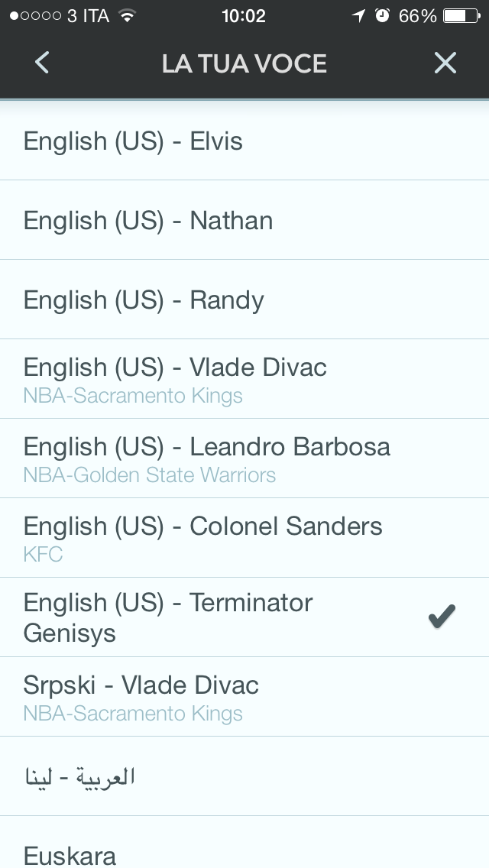Tap the alarm clock status icon
Viewport: 489px width, 868px height.
point(382,16)
